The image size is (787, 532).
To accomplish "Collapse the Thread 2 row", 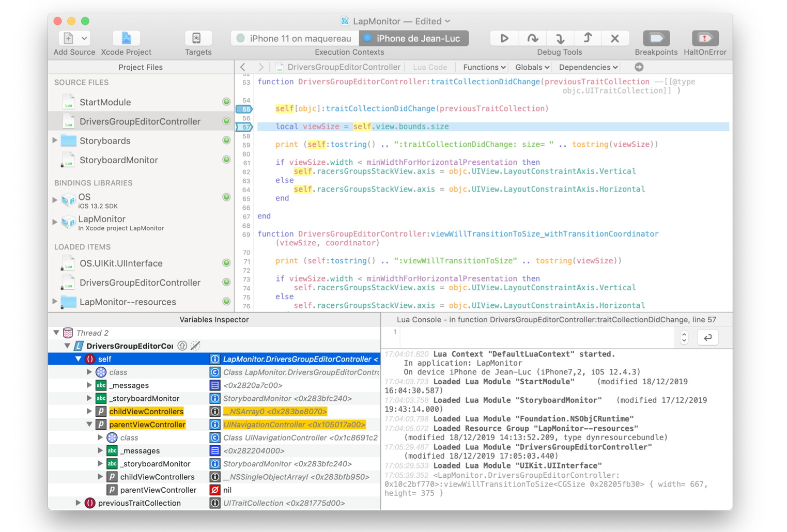I will [56, 333].
